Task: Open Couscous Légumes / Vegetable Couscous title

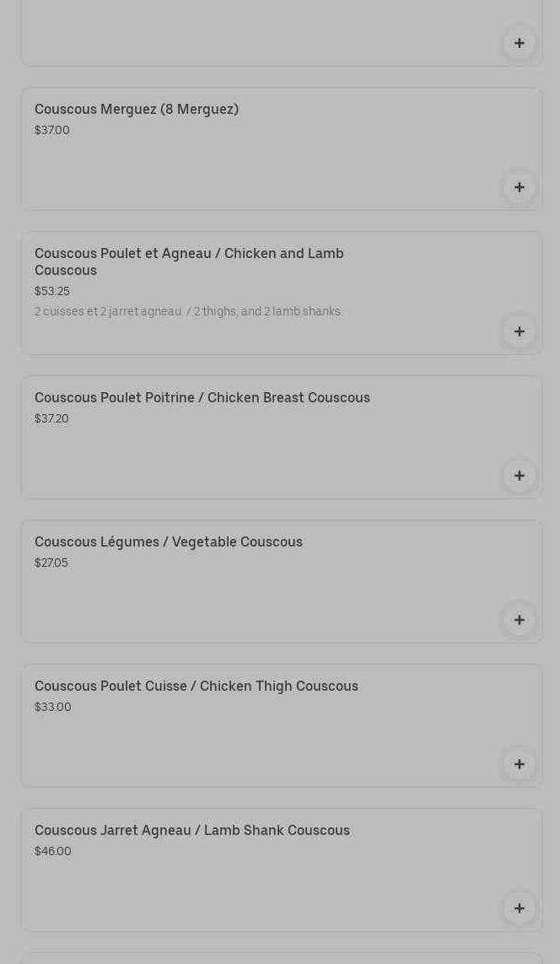Action: (169, 542)
